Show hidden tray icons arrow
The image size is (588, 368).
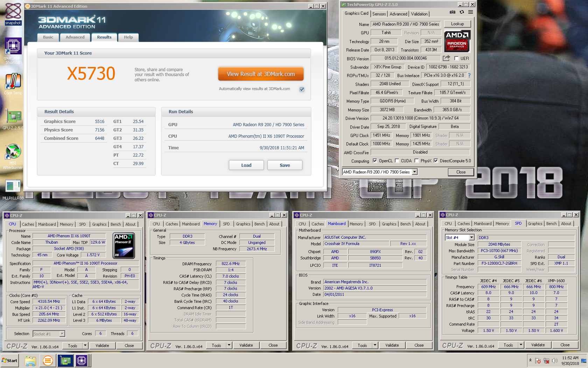coord(530,360)
